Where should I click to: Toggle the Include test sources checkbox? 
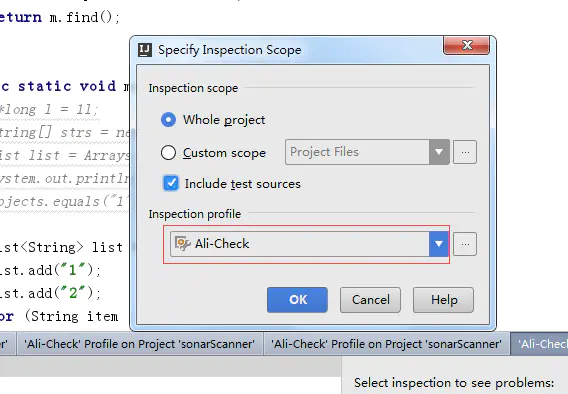(171, 183)
